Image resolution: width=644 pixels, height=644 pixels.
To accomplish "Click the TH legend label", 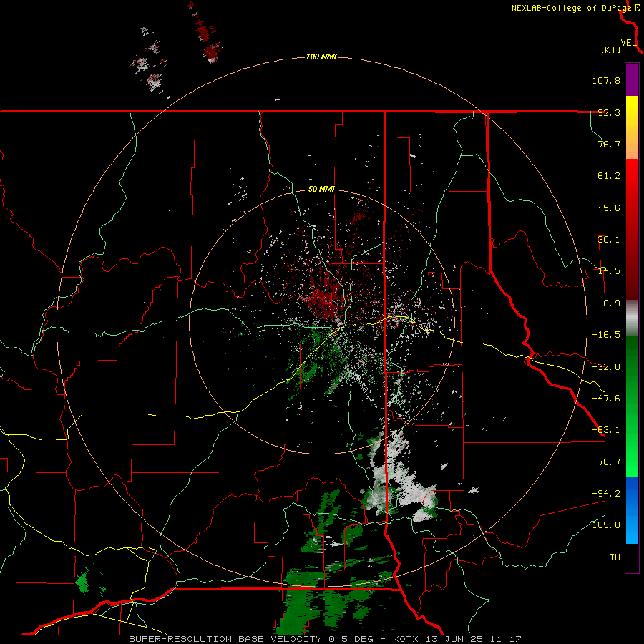I will (x=615, y=557).
